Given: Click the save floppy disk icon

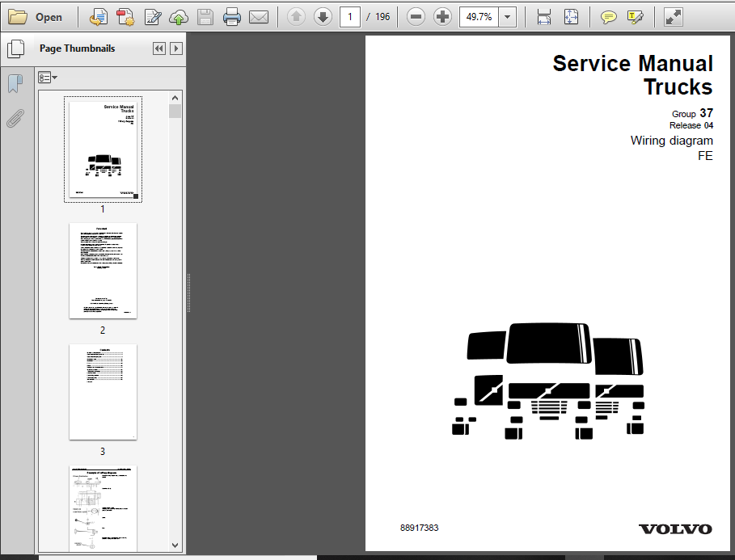Looking at the screenshot, I should [x=205, y=17].
